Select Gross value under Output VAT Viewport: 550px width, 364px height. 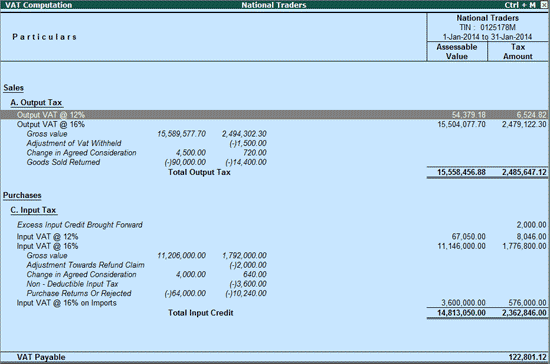click(47, 134)
